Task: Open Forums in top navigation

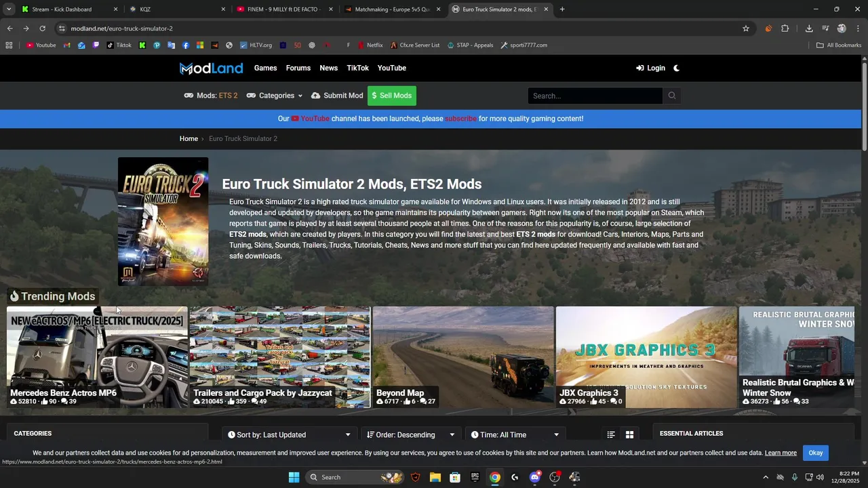Action: (298, 68)
